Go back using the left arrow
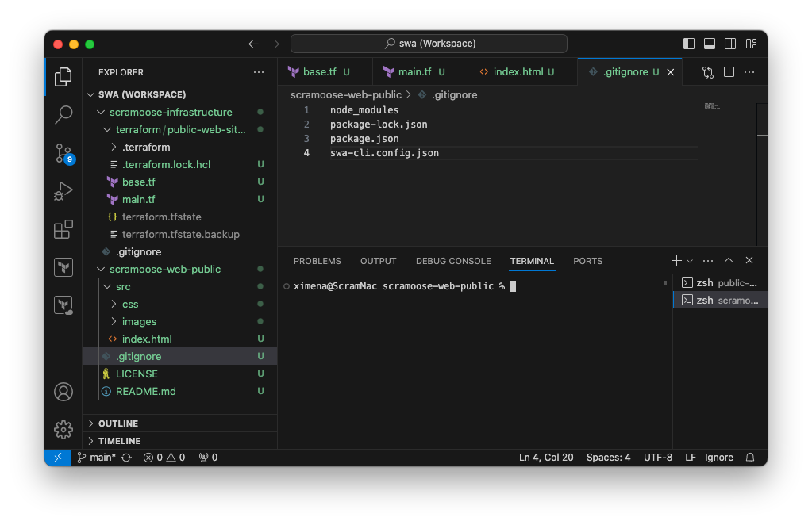Image resolution: width=812 pixels, height=525 pixels. [x=253, y=44]
